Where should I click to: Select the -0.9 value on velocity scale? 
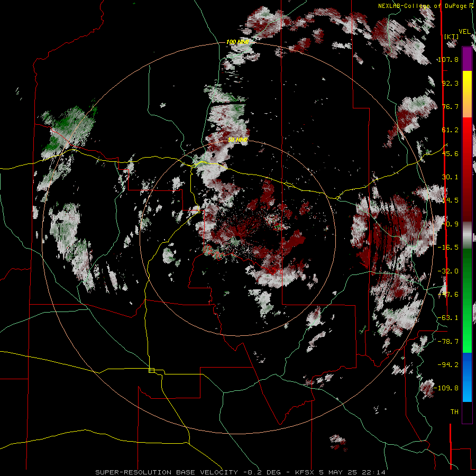coord(450,224)
